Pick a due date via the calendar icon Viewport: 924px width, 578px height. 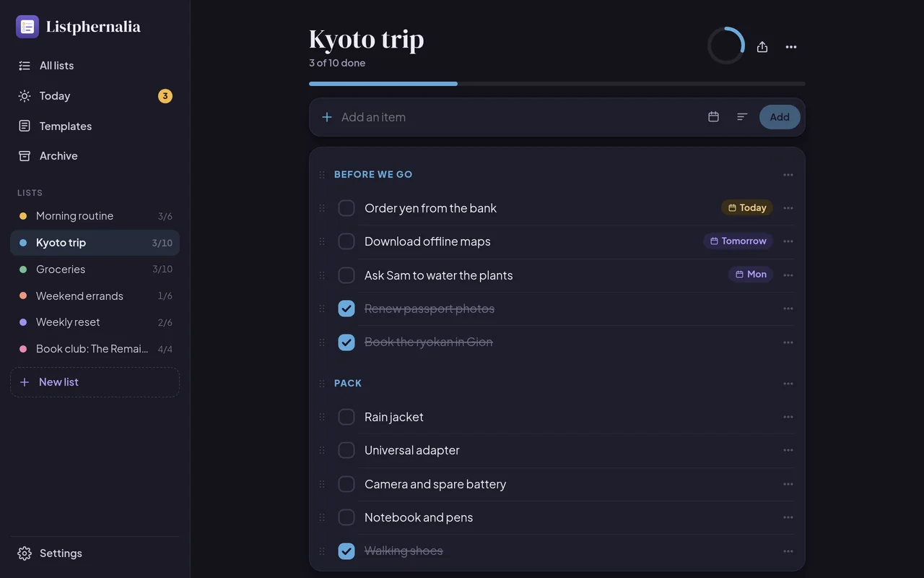click(713, 117)
